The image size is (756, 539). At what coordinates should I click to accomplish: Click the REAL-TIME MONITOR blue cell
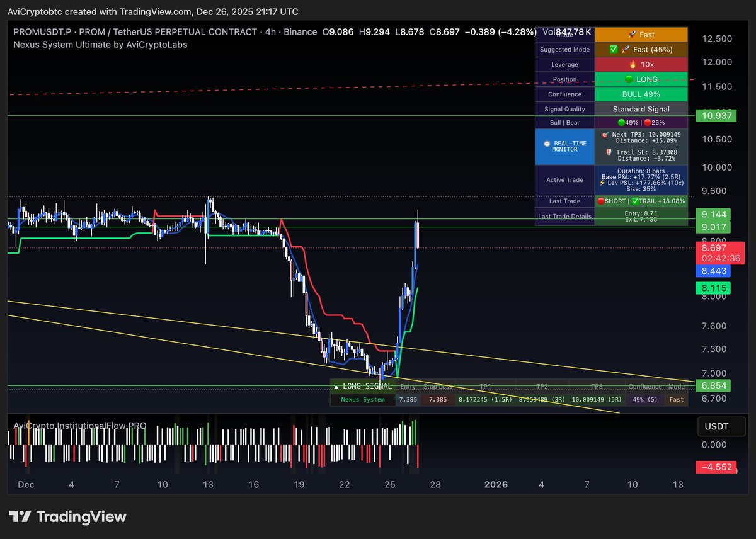[x=564, y=147]
